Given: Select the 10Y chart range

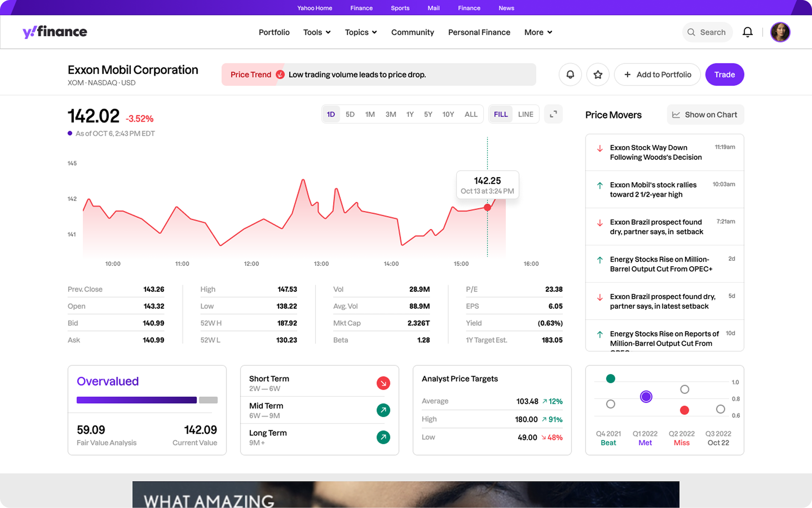Looking at the screenshot, I should [448, 114].
